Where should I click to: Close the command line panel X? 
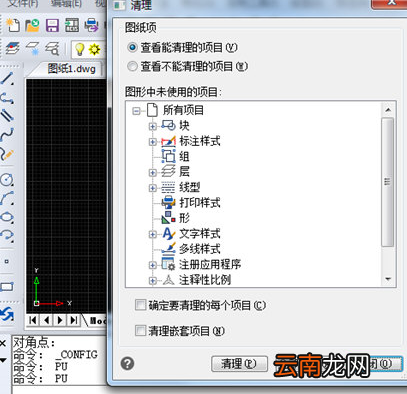3,343
